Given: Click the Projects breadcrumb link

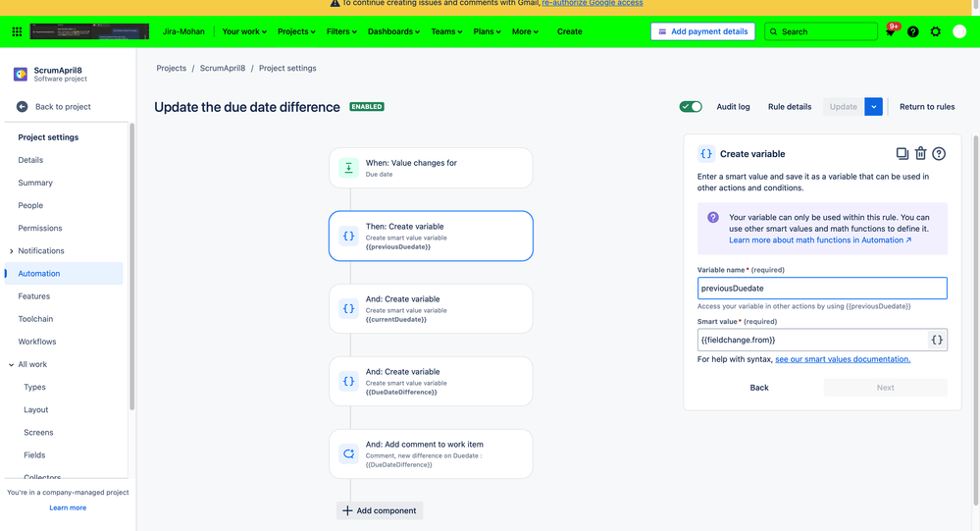Looking at the screenshot, I should pos(172,68).
